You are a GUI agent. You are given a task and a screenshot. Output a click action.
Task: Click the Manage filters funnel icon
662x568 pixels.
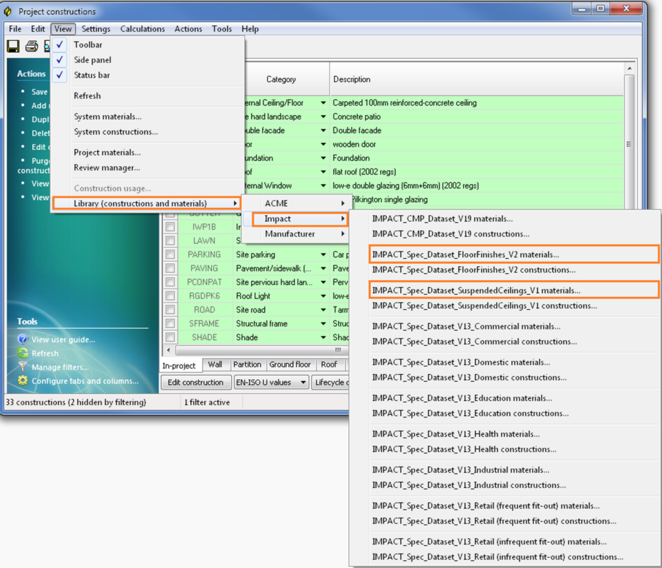point(23,367)
